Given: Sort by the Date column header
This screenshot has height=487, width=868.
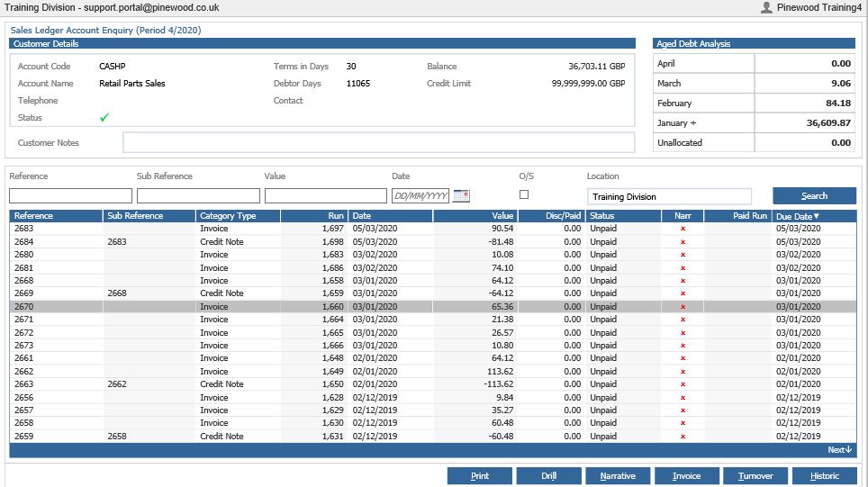Looking at the screenshot, I should (390, 216).
